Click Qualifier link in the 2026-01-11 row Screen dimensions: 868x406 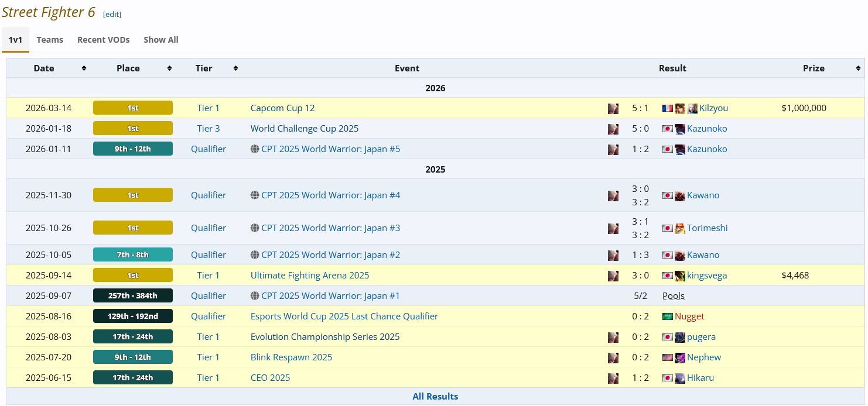[209, 149]
